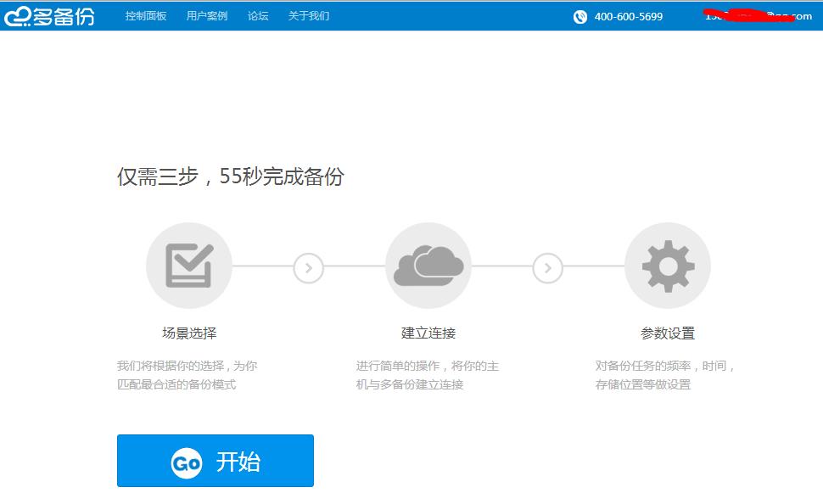Click the heading 仅需三步，55秒完成备份
Image resolution: width=823 pixels, height=504 pixels.
pos(231,176)
